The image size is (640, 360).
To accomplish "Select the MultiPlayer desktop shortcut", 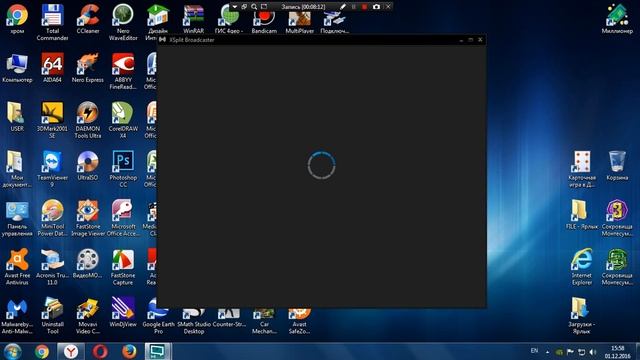I will (300, 22).
